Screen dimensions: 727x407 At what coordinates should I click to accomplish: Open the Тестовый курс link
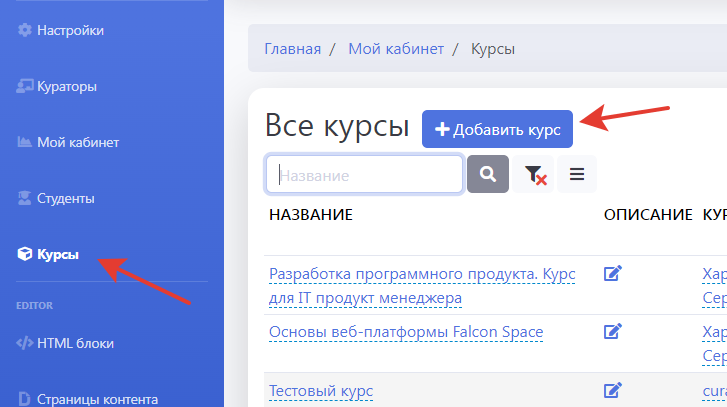[320, 390]
